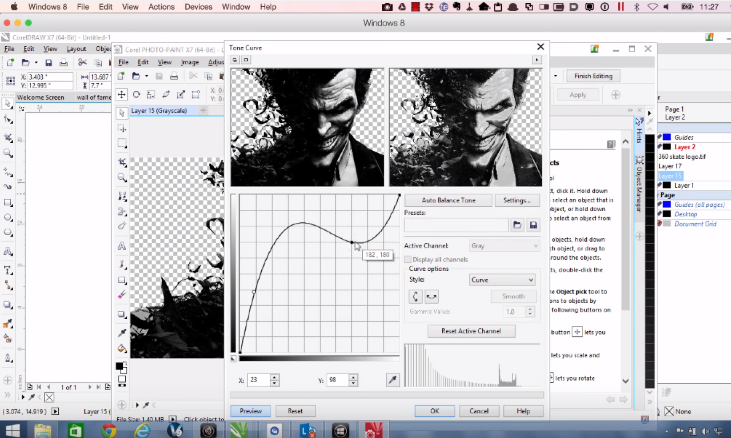Click Auto Balance Tone button

coord(448,200)
